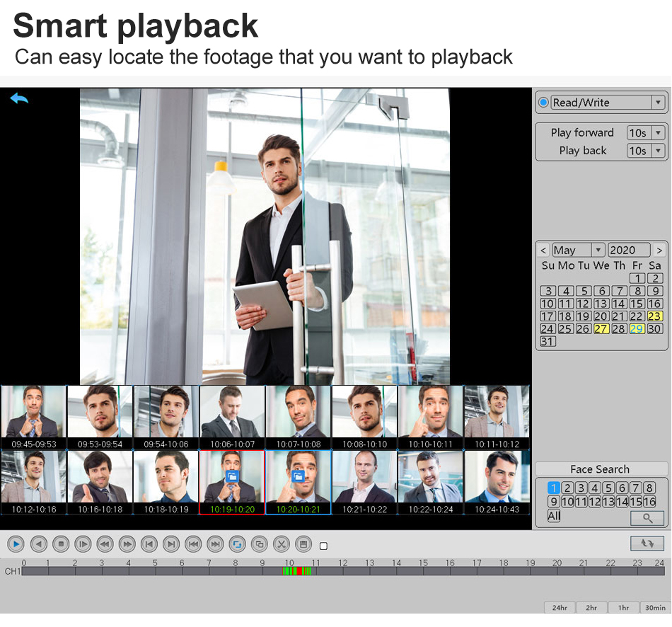The width and height of the screenshot is (672, 627).
Task: Click the scissors clip icon
Action: pyautogui.click(x=281, y=544)
